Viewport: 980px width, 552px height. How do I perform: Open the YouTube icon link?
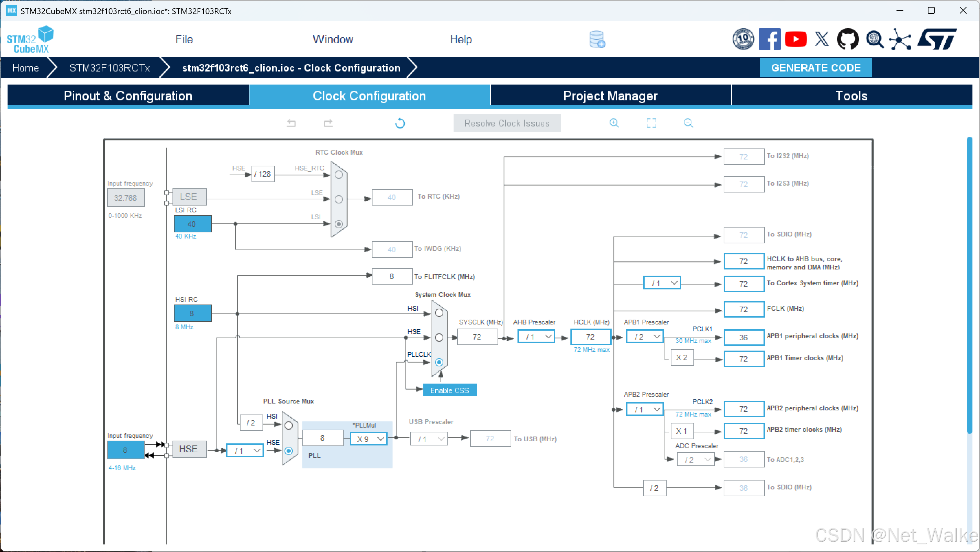(795, 39)
